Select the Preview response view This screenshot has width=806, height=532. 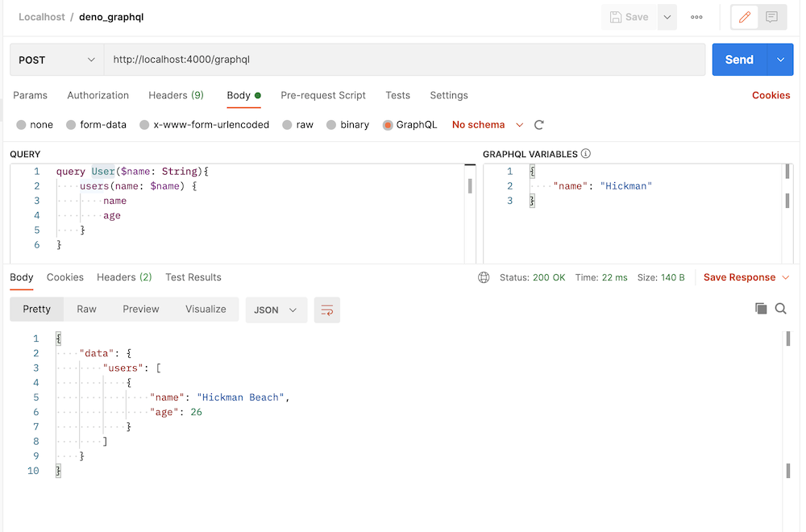click(141, 309)
